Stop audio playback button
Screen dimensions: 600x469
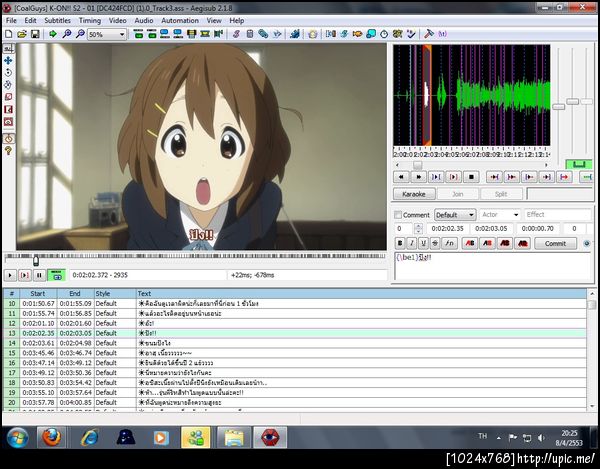471,177
